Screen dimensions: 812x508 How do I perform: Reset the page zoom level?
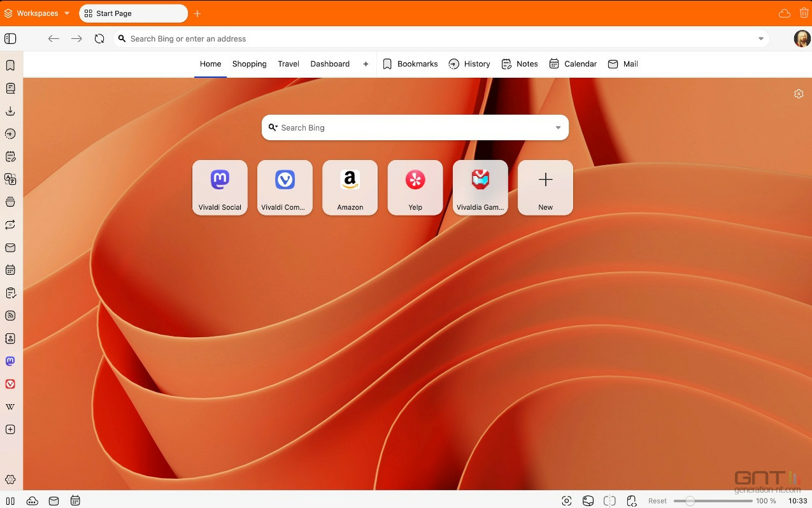point(657,501)
